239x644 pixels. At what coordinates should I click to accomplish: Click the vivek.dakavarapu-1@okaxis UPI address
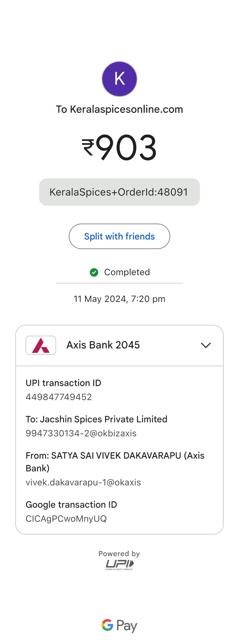pyautogui.click(x=83, y=482)
